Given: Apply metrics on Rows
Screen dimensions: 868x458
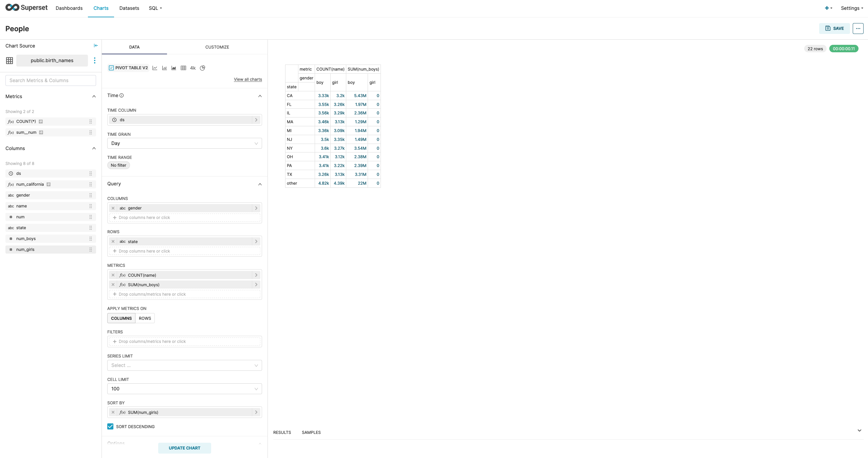Looking at the screenshot, I should (x=145, y=318).
